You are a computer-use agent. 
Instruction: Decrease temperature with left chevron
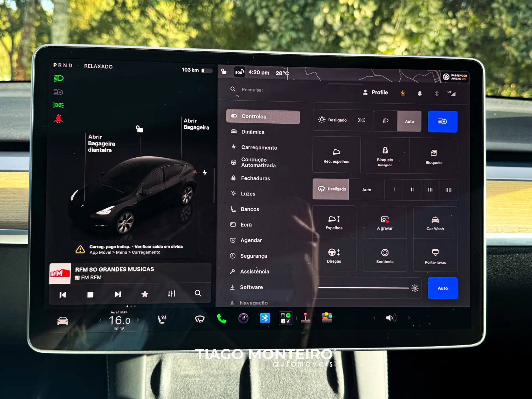[100, 320]
